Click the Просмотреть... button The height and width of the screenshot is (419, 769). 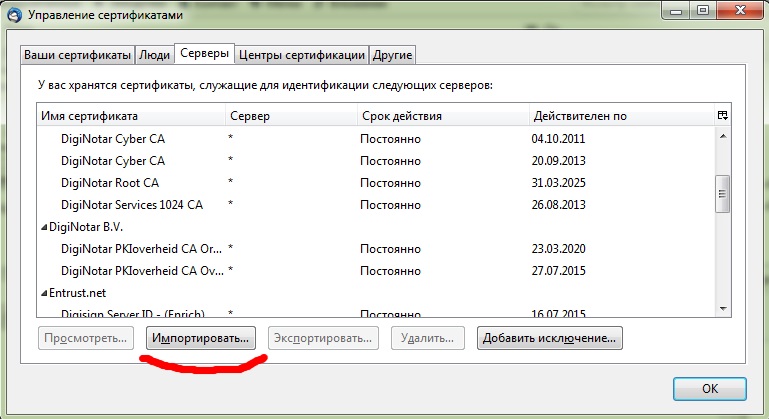[86, 338]
